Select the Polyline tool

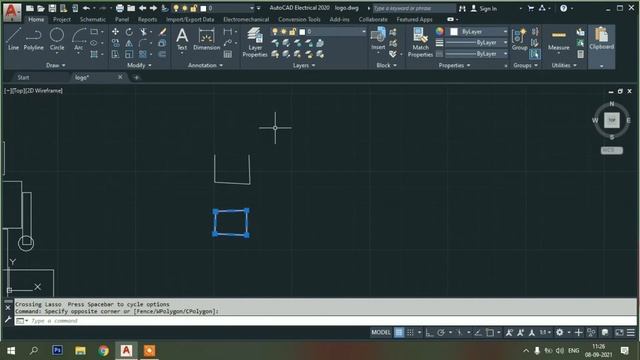point(33,39)
